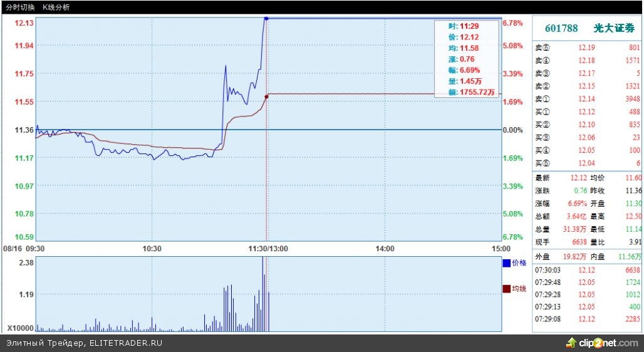644x352 pixels.
Task: Switch to the 分时切换 tab
Action: (20, 7)
